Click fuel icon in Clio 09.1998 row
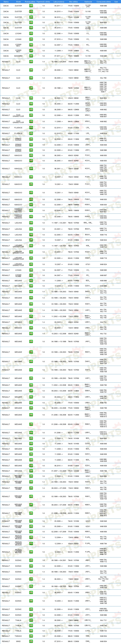The image size is (121, 644). pyautogui.click(x=31, y=88)
